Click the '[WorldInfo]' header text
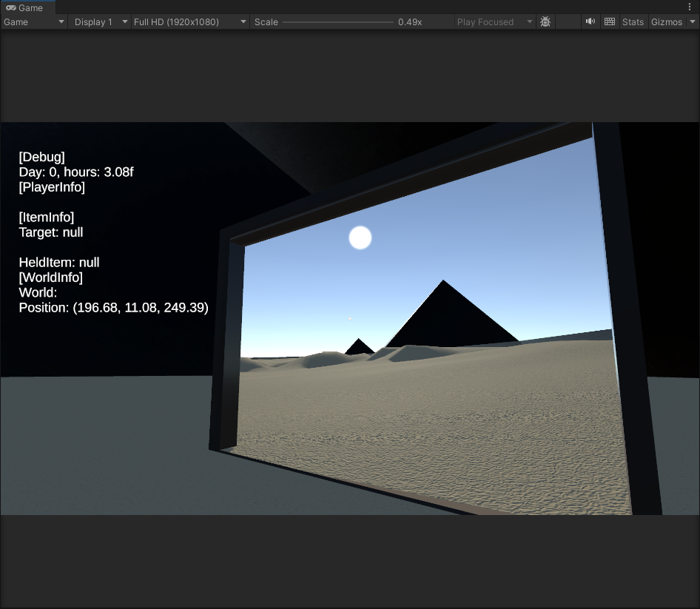700x609 pixels. coord(50,277)
